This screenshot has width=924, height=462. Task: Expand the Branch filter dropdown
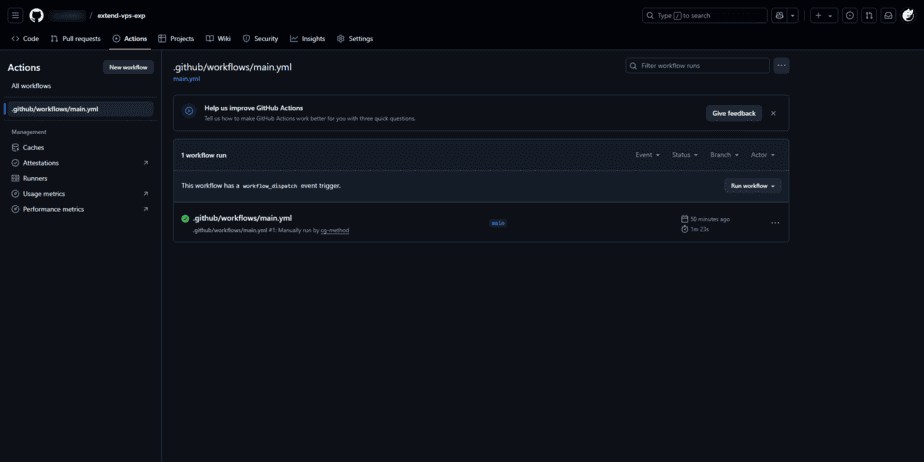(x=724, y=155)
